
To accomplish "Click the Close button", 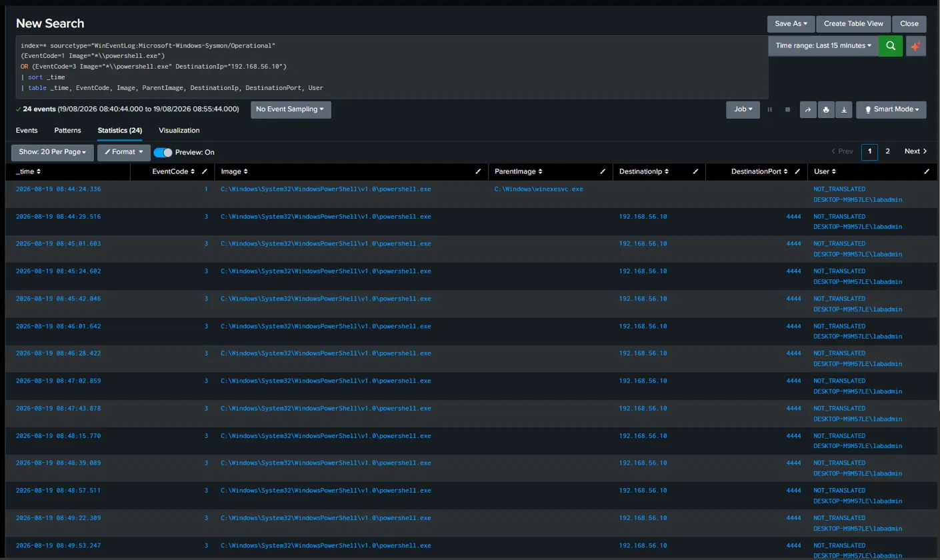I will 909,23.
